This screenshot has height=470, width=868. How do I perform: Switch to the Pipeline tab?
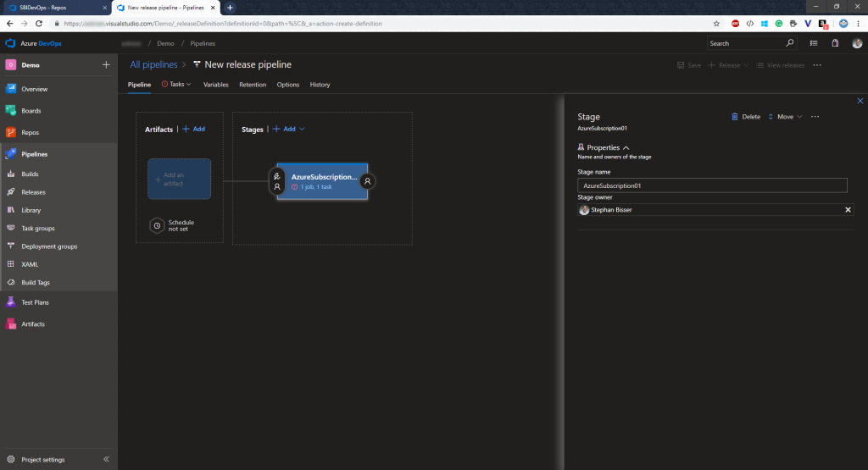[140, 85]
